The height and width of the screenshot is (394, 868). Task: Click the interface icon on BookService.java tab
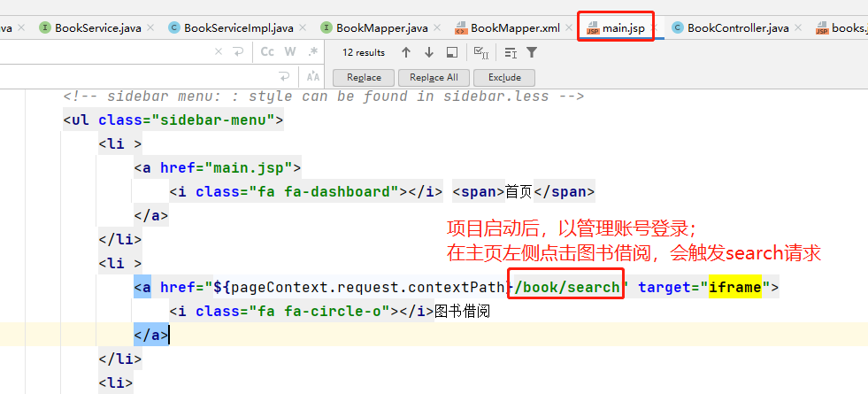tap(45, 27)
